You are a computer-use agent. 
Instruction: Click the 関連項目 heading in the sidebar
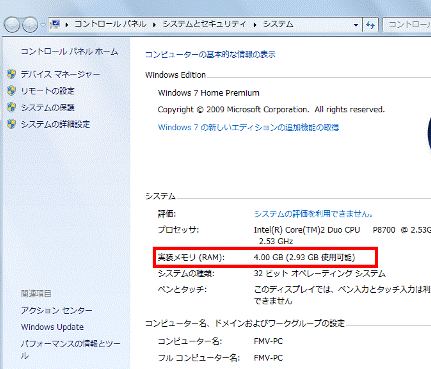(36, 294)
